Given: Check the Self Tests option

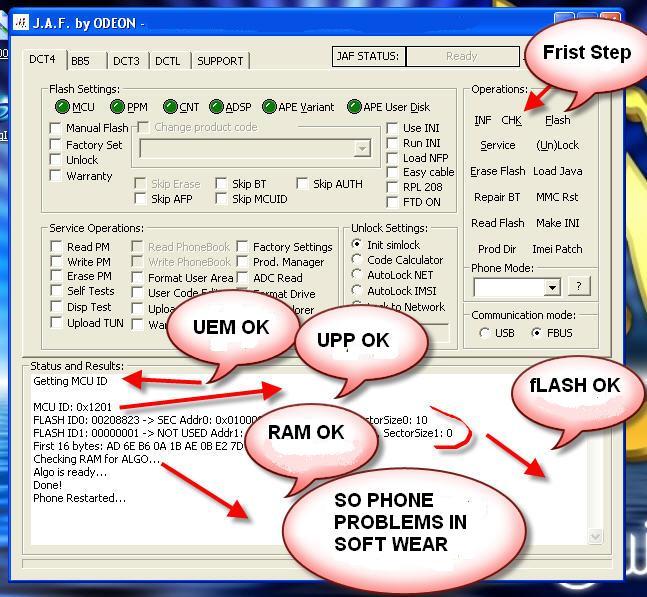Looking at the screenshot, I should (x=56, y=290).
